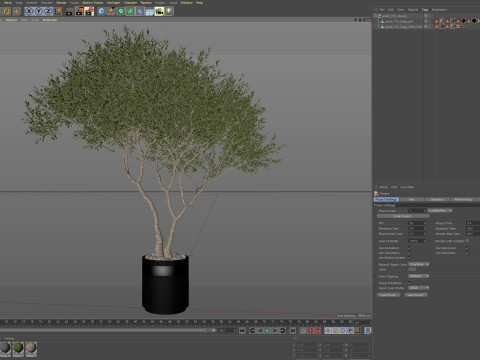Toggle parameter keyframe recording icon
The image size is (480, 360).
pyautogui.click(x=350, y=331)
